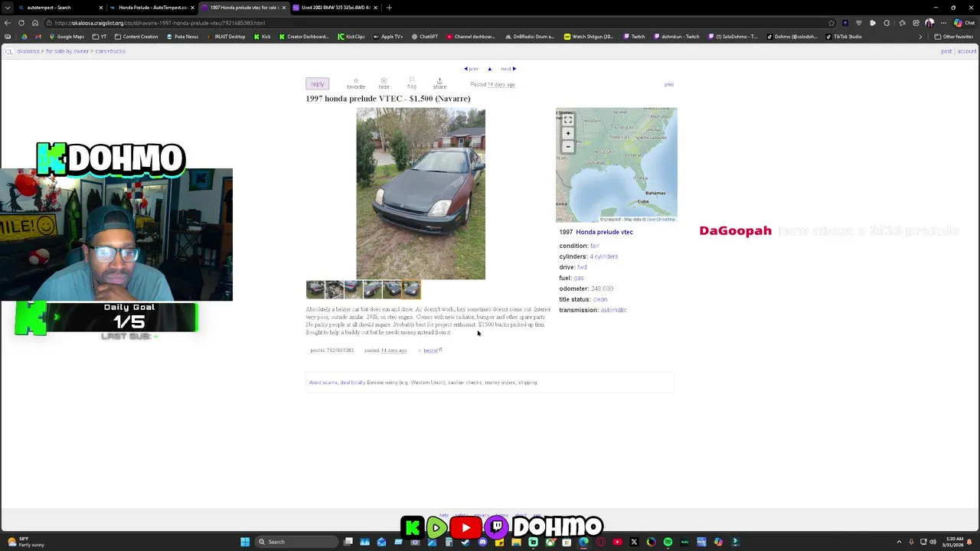The height and width of the screenshot is (551, 980).
Task: Expand the bookmarks overflow chevron
Action: tap(920, 37)
